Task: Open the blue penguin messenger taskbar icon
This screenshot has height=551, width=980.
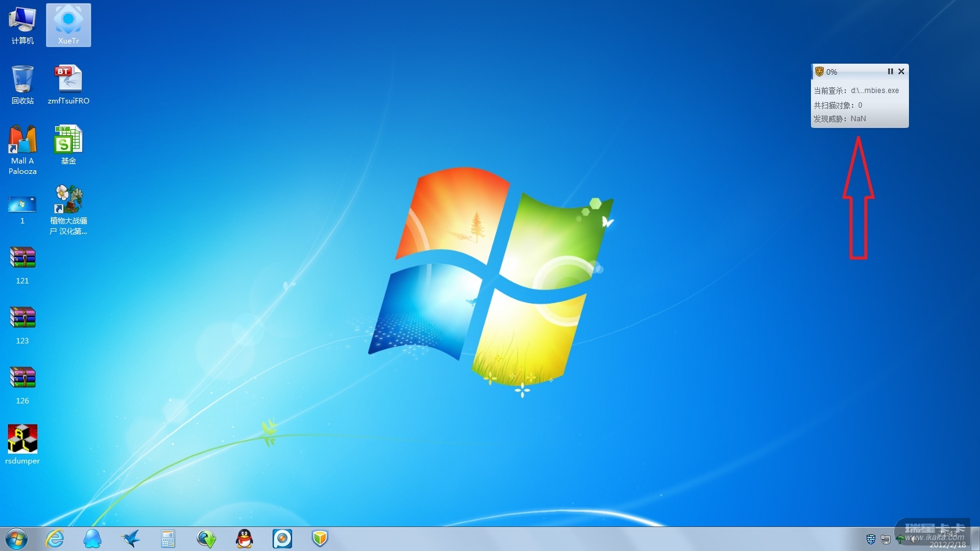Action: (92, 539)
